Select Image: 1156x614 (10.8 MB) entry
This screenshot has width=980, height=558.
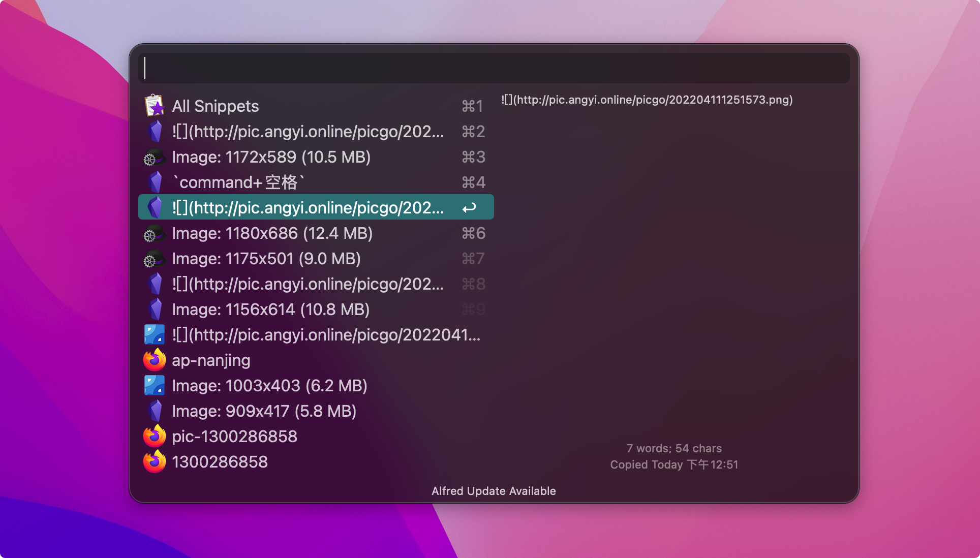coord(316,309)
